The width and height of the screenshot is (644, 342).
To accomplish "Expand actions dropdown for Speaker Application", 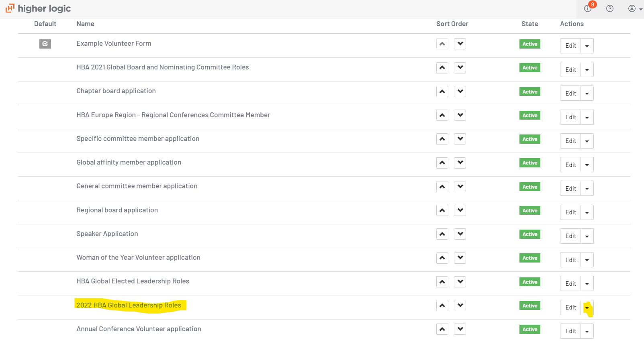I will point(587,236).
